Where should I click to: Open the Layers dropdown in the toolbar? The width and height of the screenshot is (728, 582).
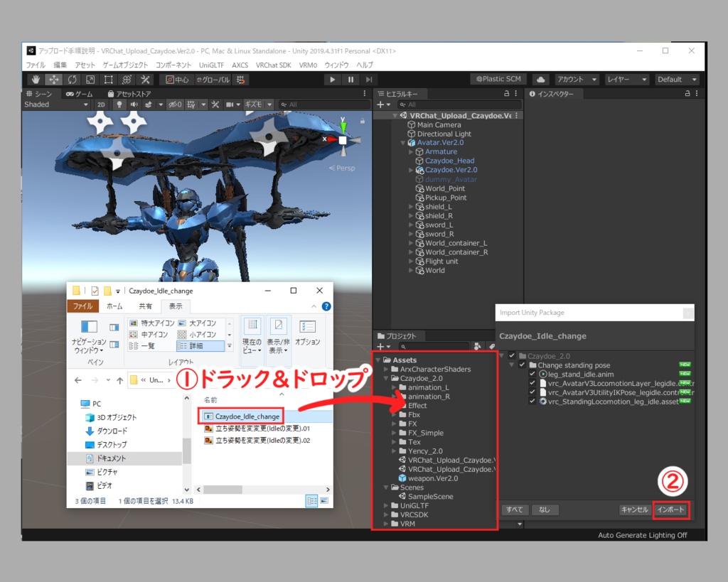(627, 79)
